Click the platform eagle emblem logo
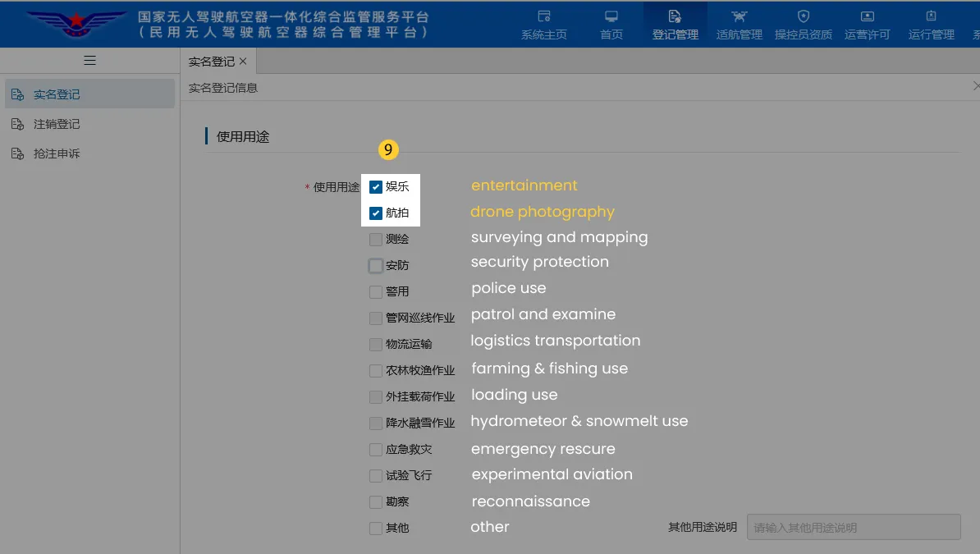This screenshot has height=554, width=980. pos(76,23)
